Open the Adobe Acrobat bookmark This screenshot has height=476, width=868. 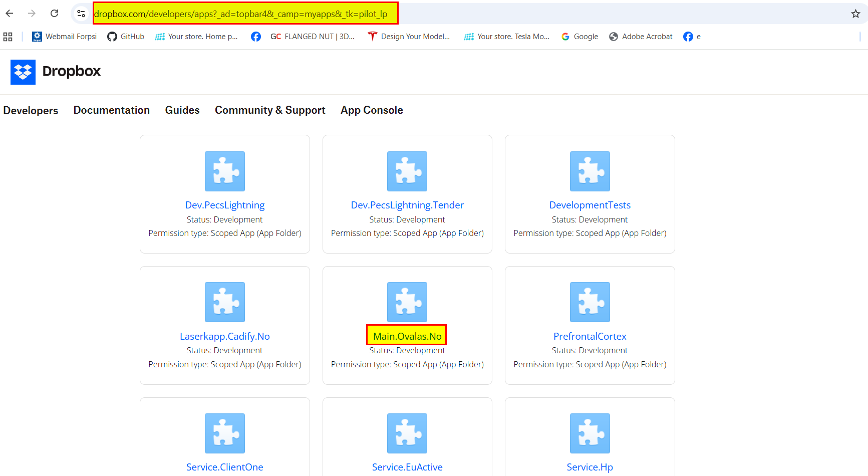click(641, 37)
